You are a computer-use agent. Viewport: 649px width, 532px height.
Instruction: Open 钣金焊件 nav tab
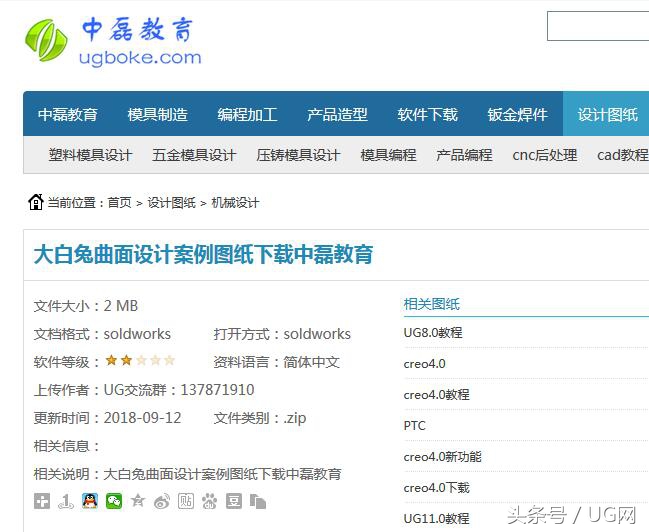tap(517, 114)
